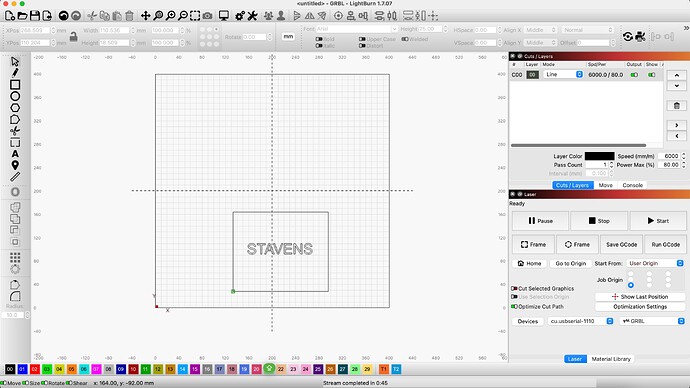The image size is (690, 388).
Task: Click the Speed (mm/m) input field
Action: [x=669, y=156]
